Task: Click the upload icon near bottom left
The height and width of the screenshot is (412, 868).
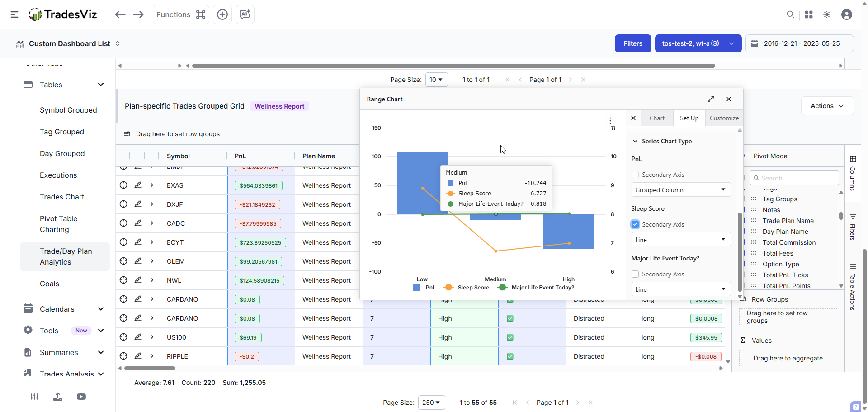Action: pyautogui.click(x=58, y=397)
